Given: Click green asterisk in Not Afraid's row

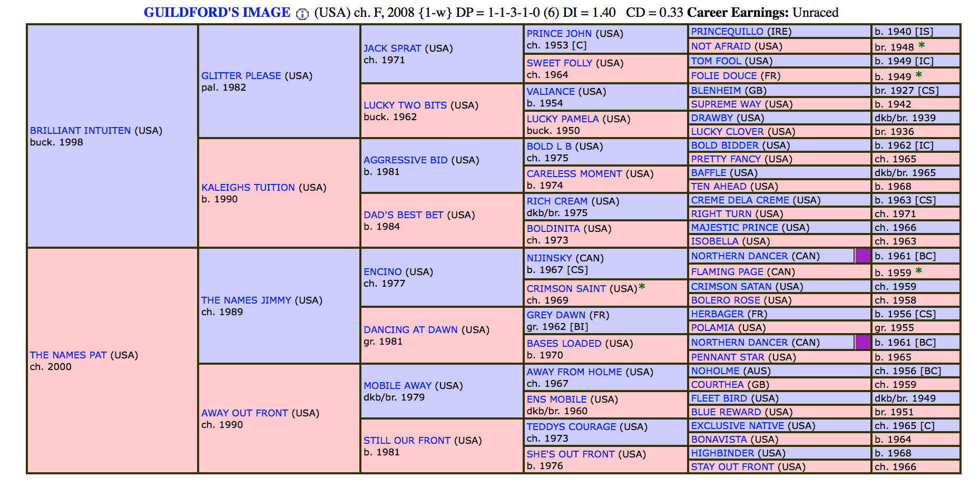Looking at the screenshot, I should (x=922, y=45).
